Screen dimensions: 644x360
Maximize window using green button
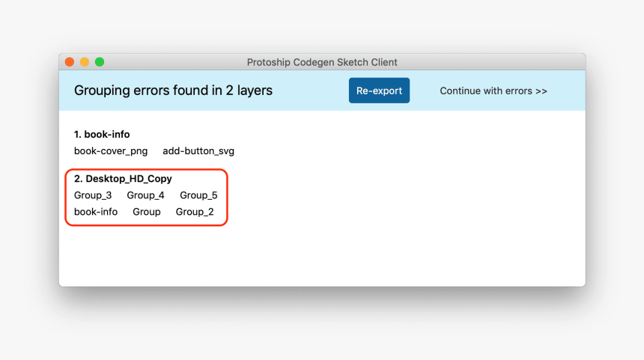(x=100, y=62)
